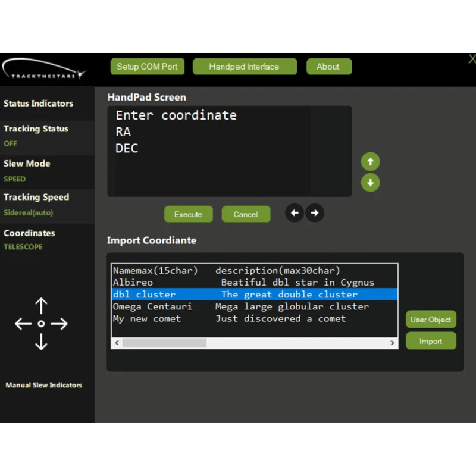Image resolution: width=476 pixels, height=476 pixels.
Task: Click the Import button
Action: [x=431, y=341]
